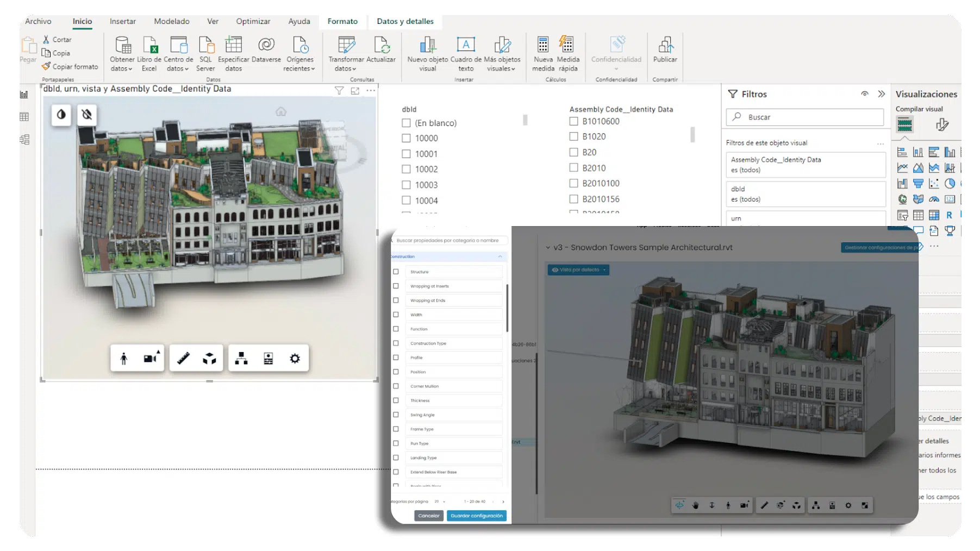Open the Vista por defecto dropdown

click(578, 270)
